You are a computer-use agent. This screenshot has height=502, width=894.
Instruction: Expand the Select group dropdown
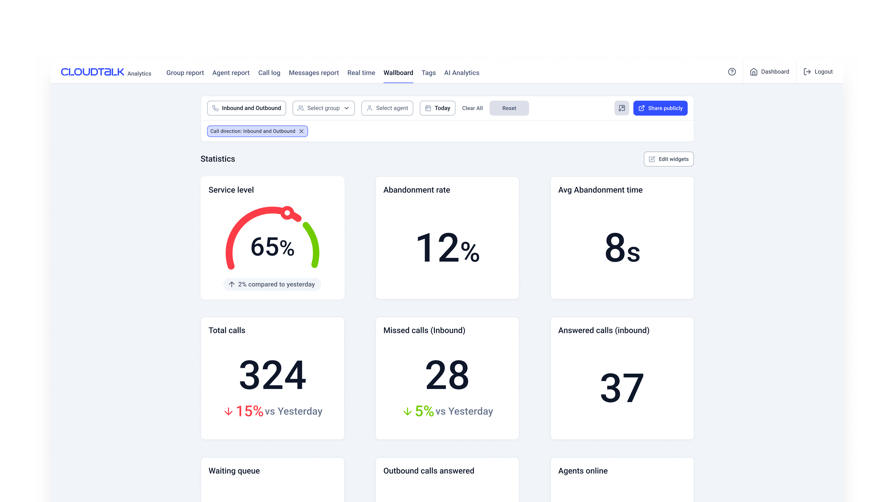point(323,108)
